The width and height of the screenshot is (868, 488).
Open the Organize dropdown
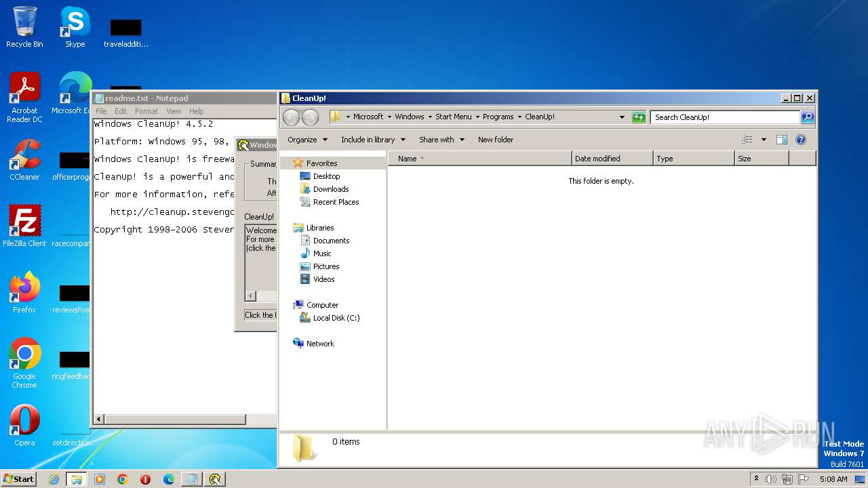(307, 140)
